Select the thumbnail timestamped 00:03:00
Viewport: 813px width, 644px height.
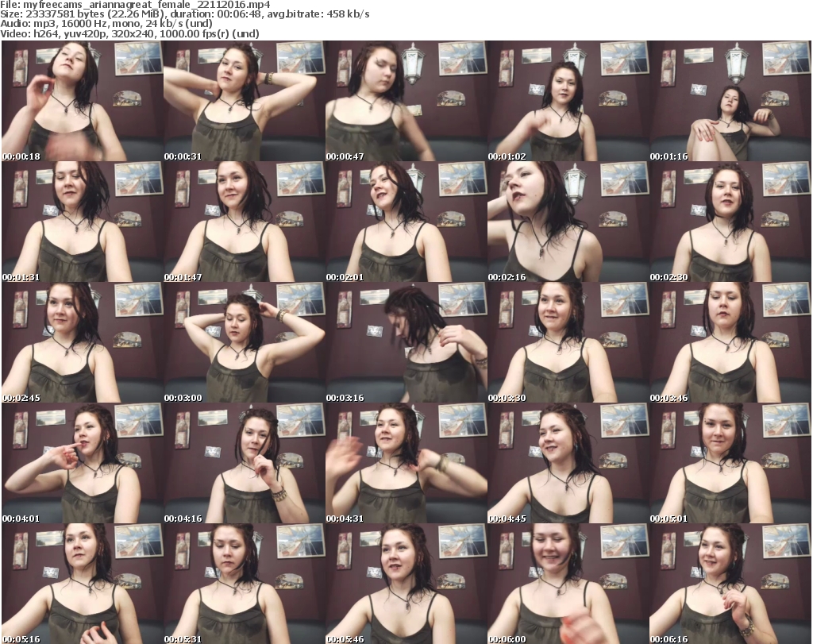point(245,343)
